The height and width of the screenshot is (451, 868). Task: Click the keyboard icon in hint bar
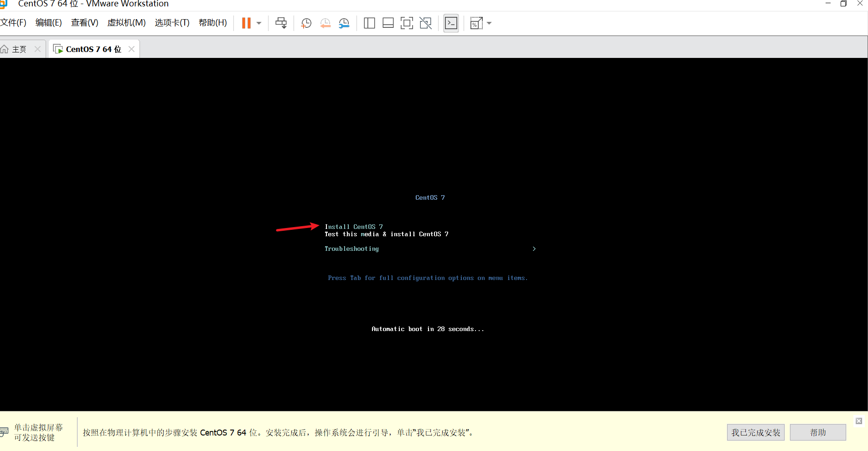tap(4, 431)
